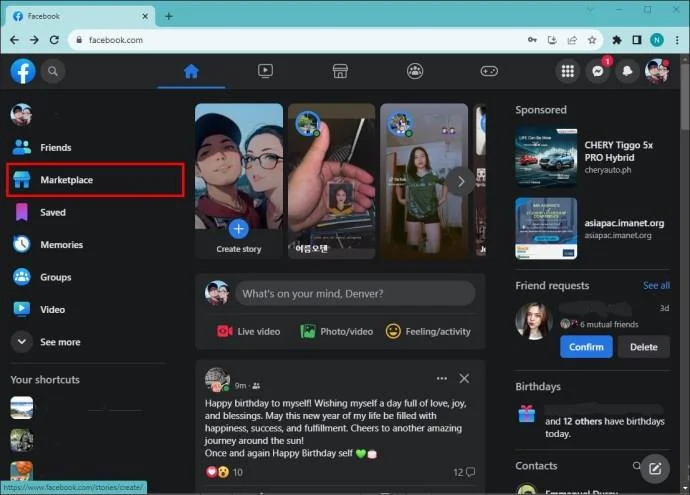Delete the friend request
690x495 pixels.
[644, 347]
